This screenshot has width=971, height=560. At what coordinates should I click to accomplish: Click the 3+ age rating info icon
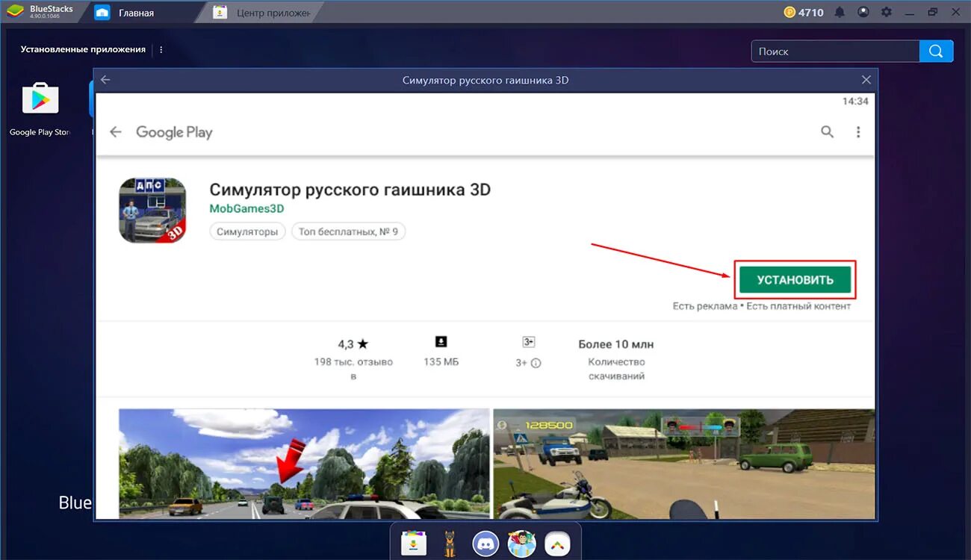[536, 363]
